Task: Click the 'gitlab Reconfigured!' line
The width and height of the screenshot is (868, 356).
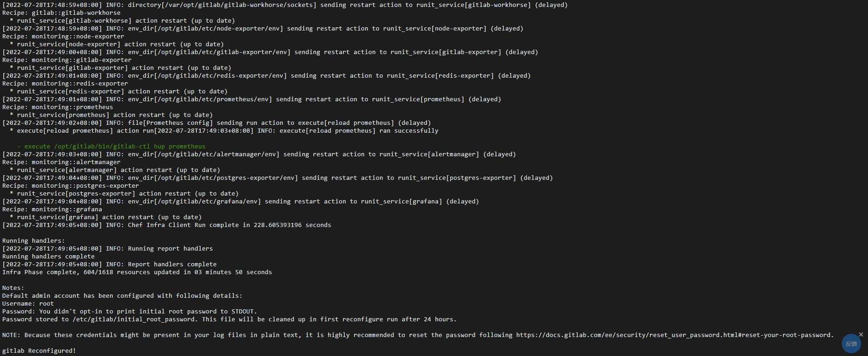Action: click(39, 351)
